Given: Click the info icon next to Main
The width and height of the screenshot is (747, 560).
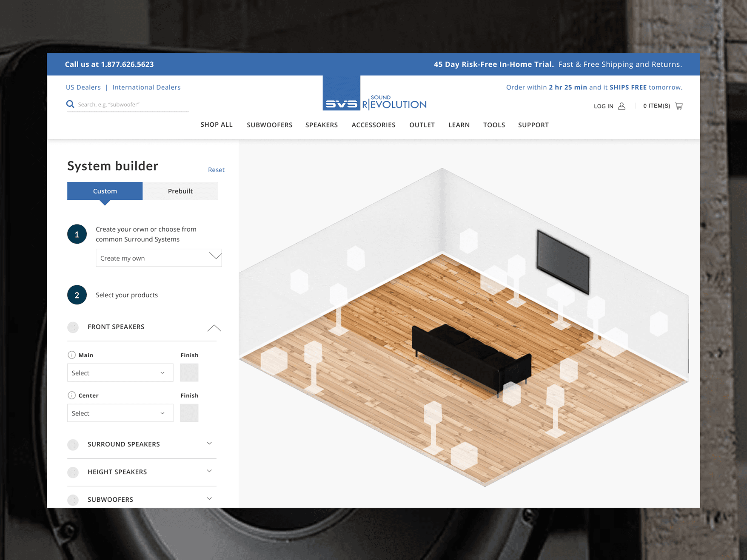Looking at the screenshot, I should tap(71, 355).
